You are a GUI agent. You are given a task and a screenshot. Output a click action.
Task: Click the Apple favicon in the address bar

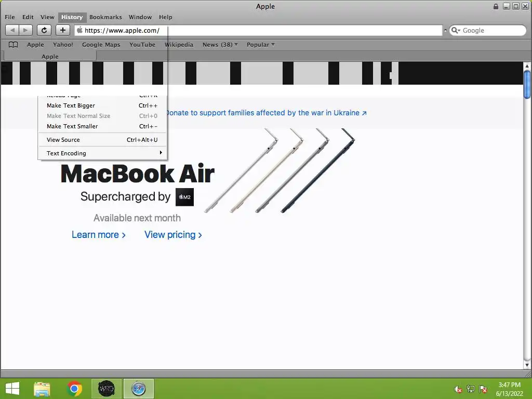(79, 30)
